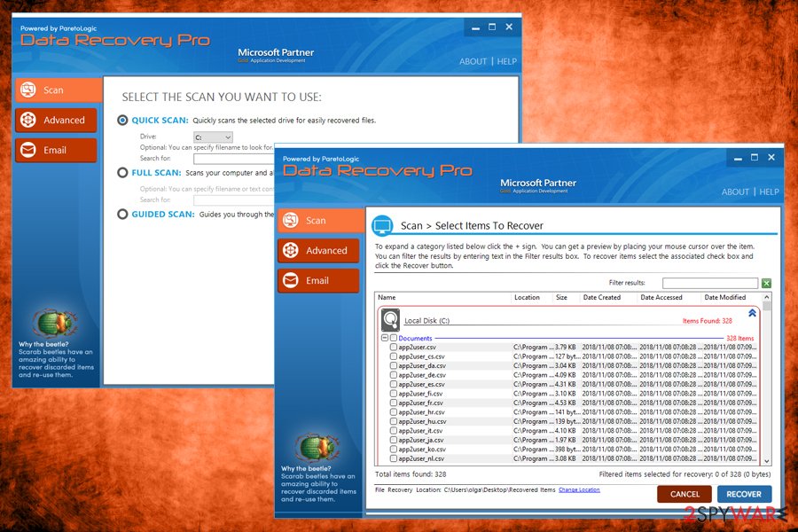
Task: Select the Quick Scan radio button
Action: click(x=122, y=121)
